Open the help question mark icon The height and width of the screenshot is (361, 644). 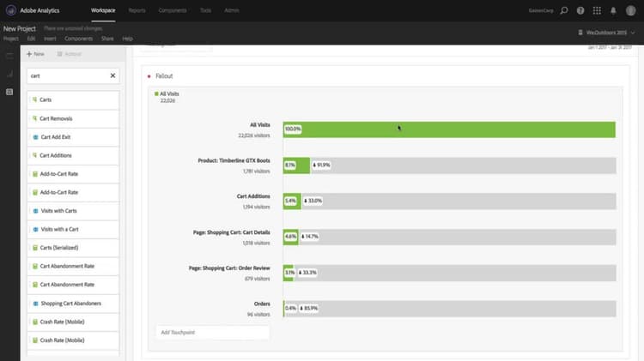pyautogui.click(x=580, y=10)
